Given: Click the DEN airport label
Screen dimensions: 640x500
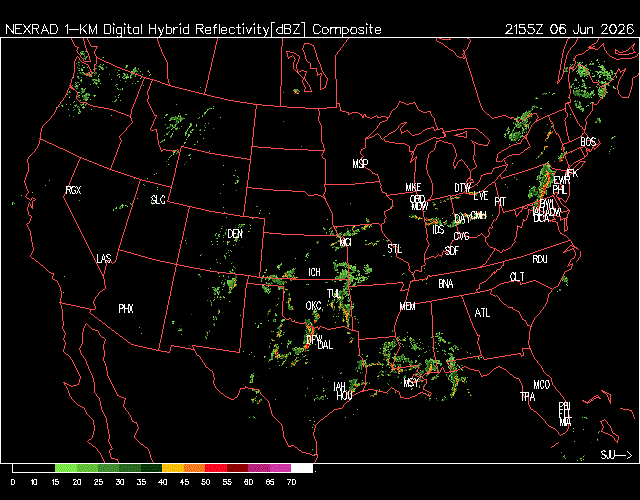Looking at the screenshot, I should click(x=235, y=234).
